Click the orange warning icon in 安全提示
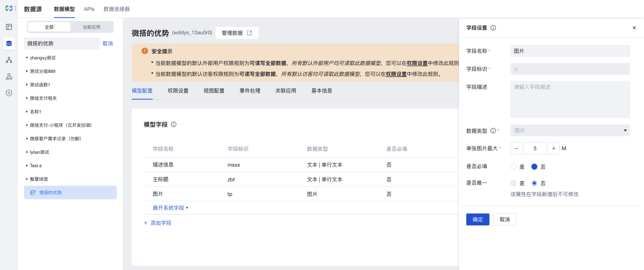This screenshot has width=644, height=270. point(144,51)
